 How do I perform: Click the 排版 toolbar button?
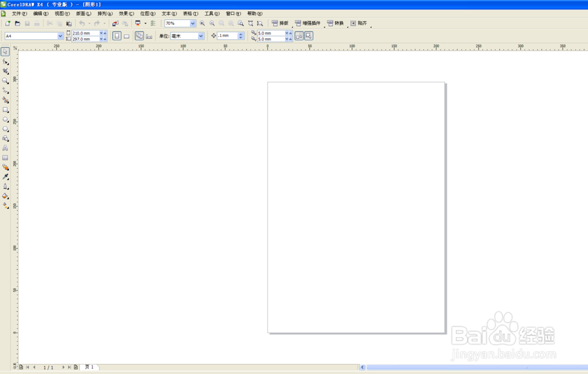coord(280,24)
